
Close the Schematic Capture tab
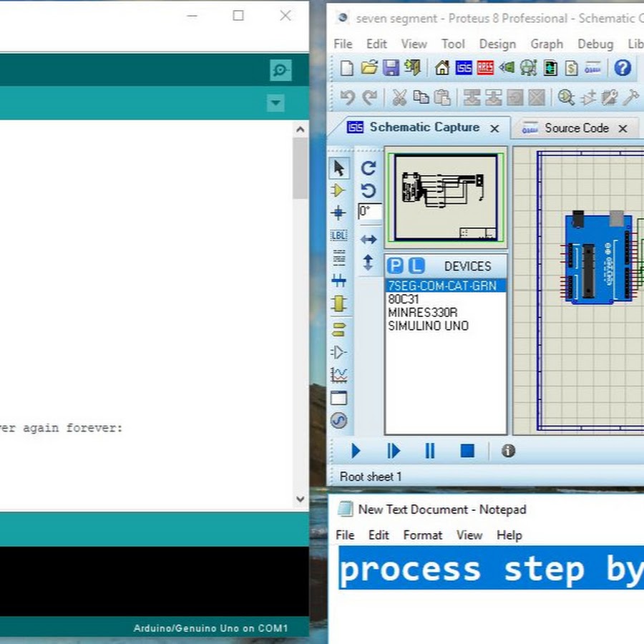point(495,129)
